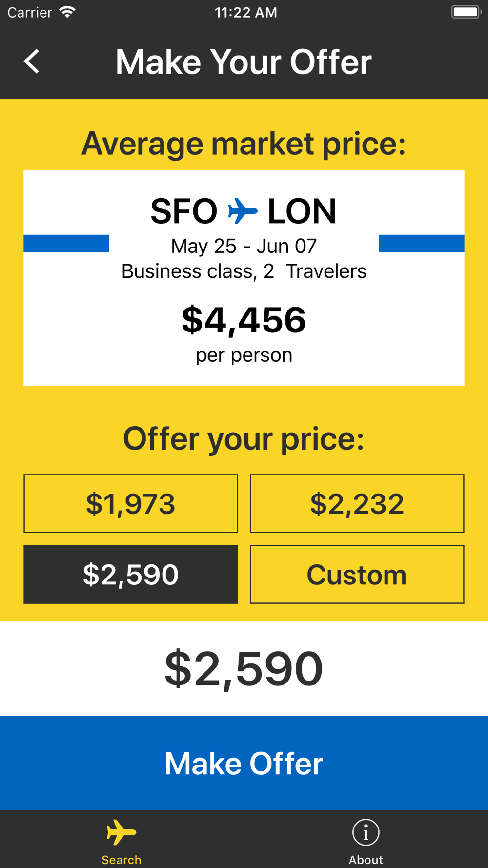Tap the yellow Search airplane icon
488x868 pixels.
click(x=122, y=832)
